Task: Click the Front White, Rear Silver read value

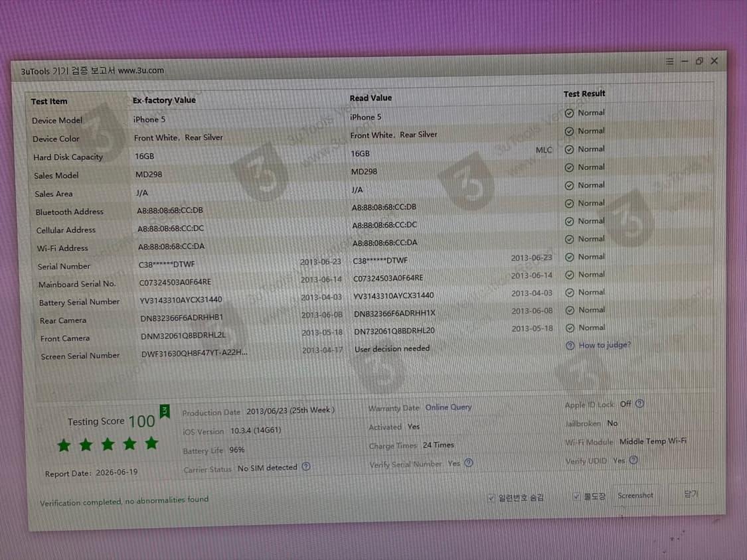Action: pos(394,135)
